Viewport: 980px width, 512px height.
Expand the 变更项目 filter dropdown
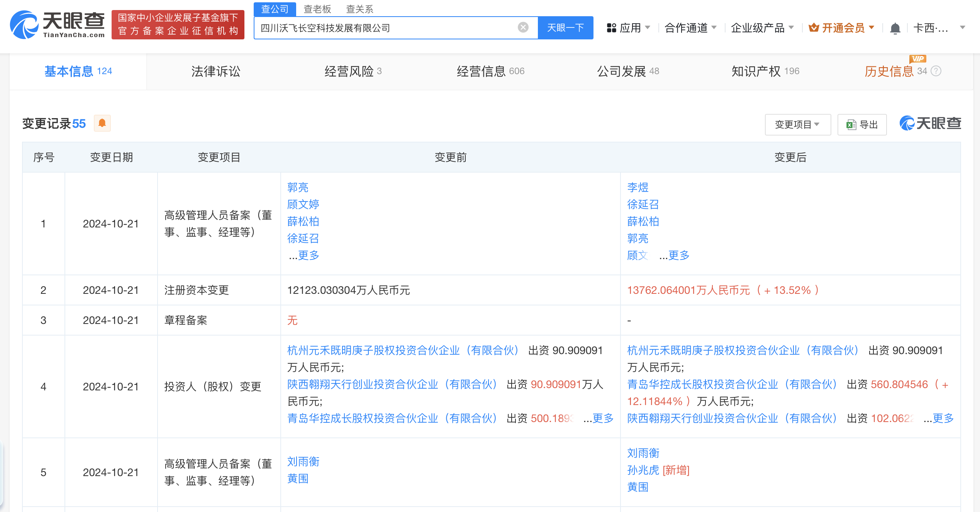(x=797, y=125)
